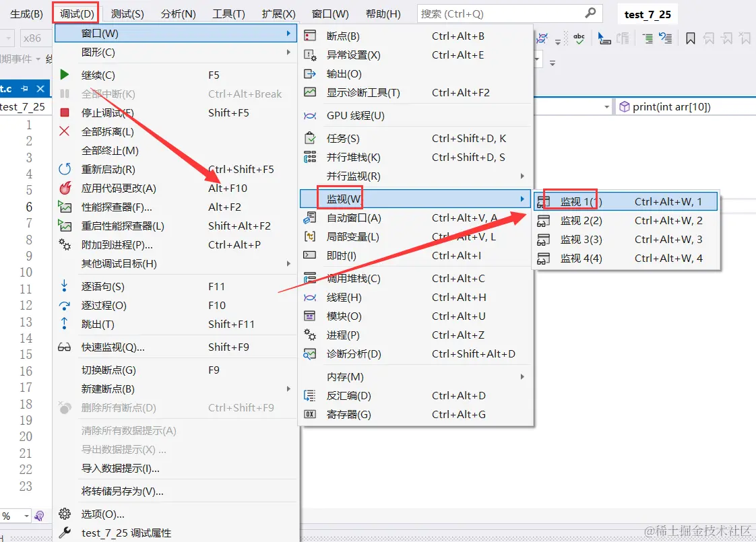Click the search box 搜索 (Ctrl+Q)
This screenshot has width=756, height=542.
pos(509,13)
